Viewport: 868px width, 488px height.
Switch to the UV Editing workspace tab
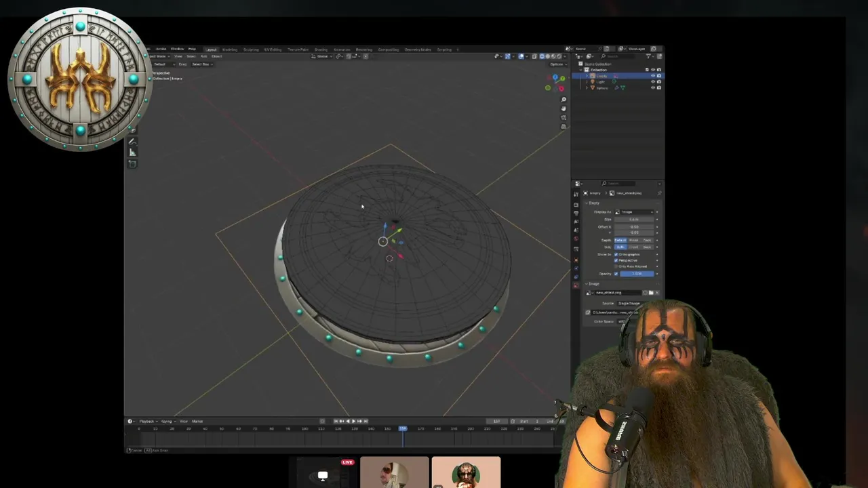coord(273,49)
